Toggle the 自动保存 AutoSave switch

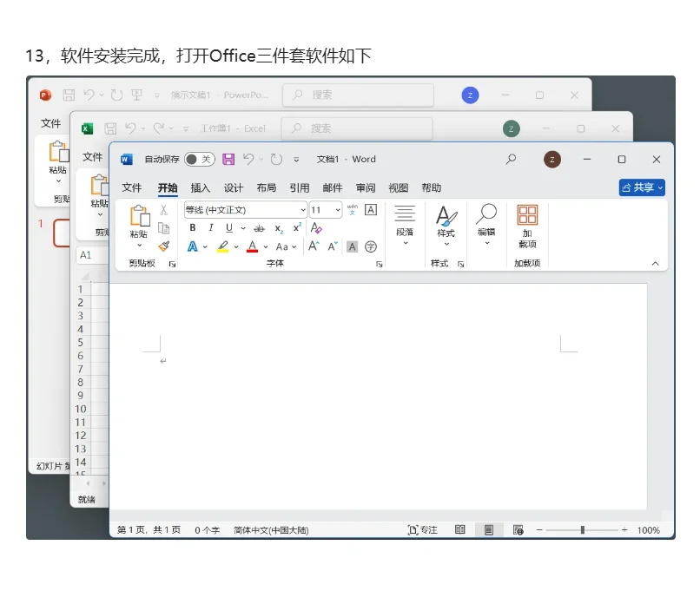coord(198,160)
